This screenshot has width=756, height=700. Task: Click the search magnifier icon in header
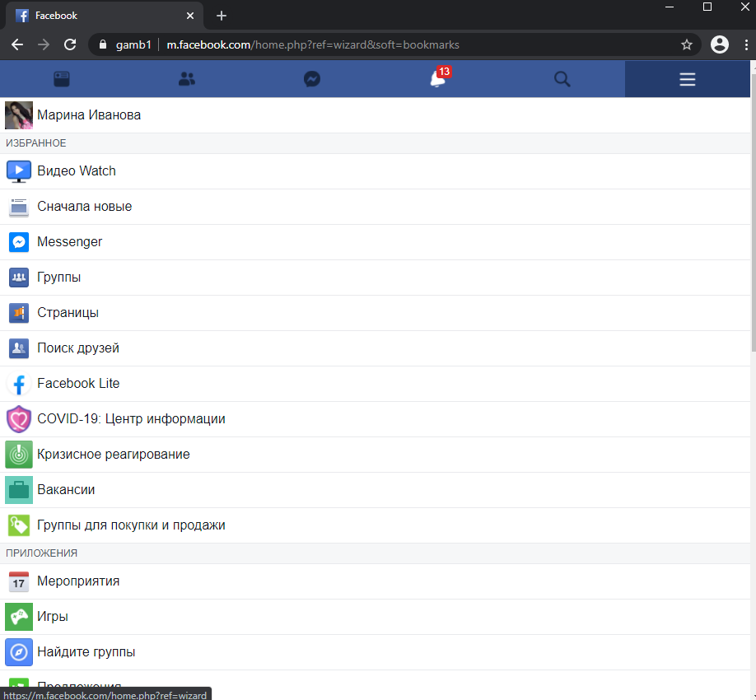562,79
